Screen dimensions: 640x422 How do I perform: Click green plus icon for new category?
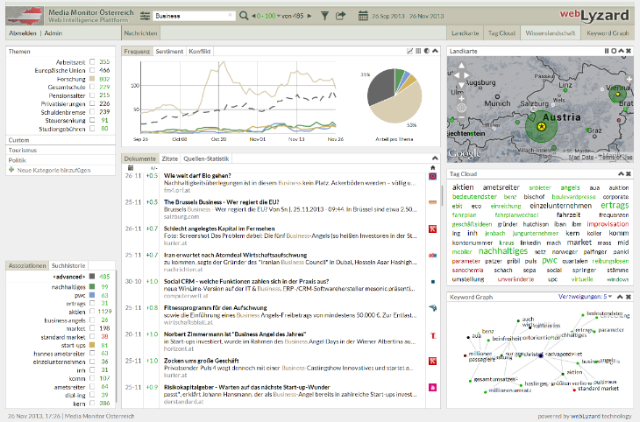(x=11, y=170)
